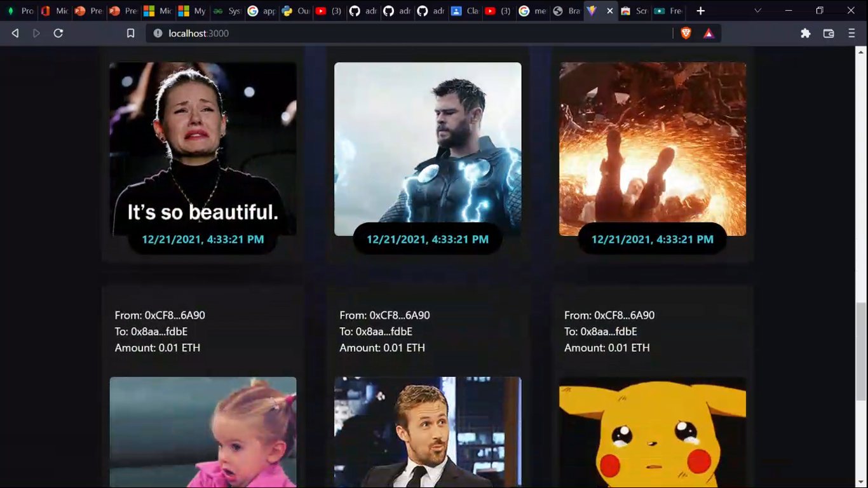Switch to the Google Classroom 'Cla' tab
Screen dimensions: 868x488
click(x=465, y=11)
